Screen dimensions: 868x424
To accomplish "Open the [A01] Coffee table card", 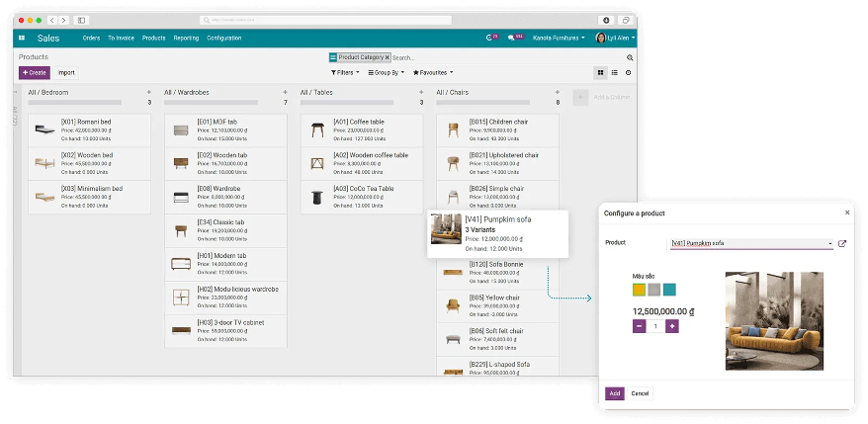I will tap(362, 130).
